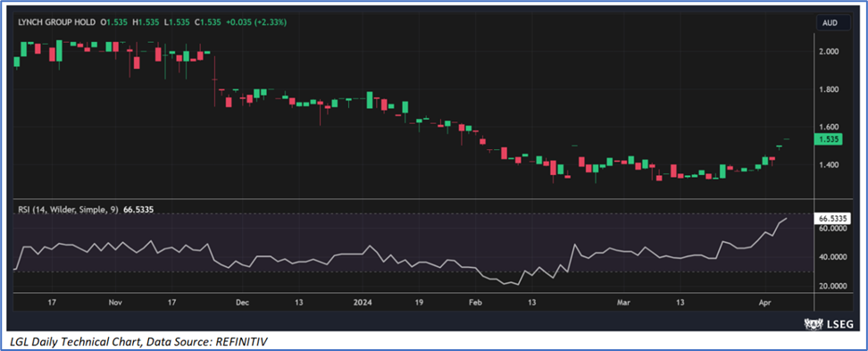Click the LSEG logo

(x=829, y=324)
